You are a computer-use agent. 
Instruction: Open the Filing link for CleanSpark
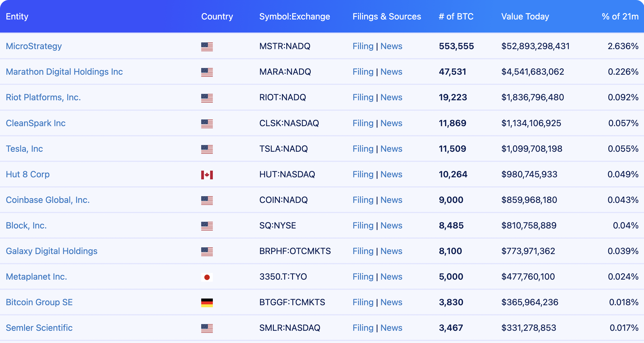point(363,123)
